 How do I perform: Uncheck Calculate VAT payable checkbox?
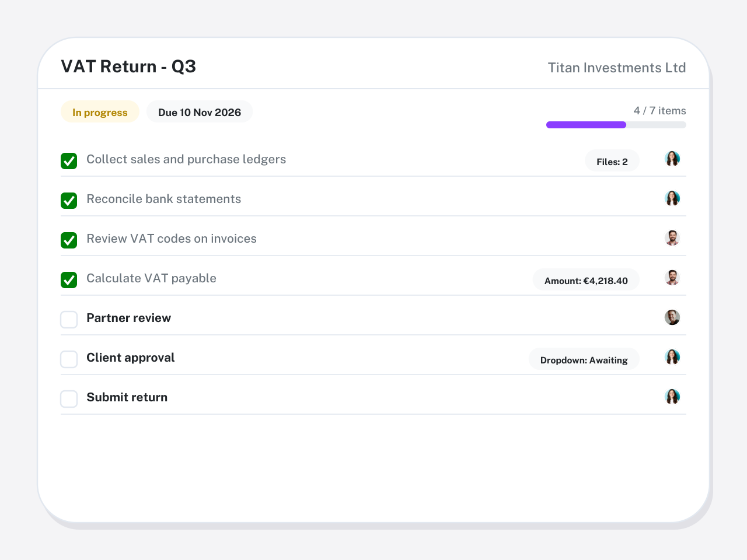point(69,280)
